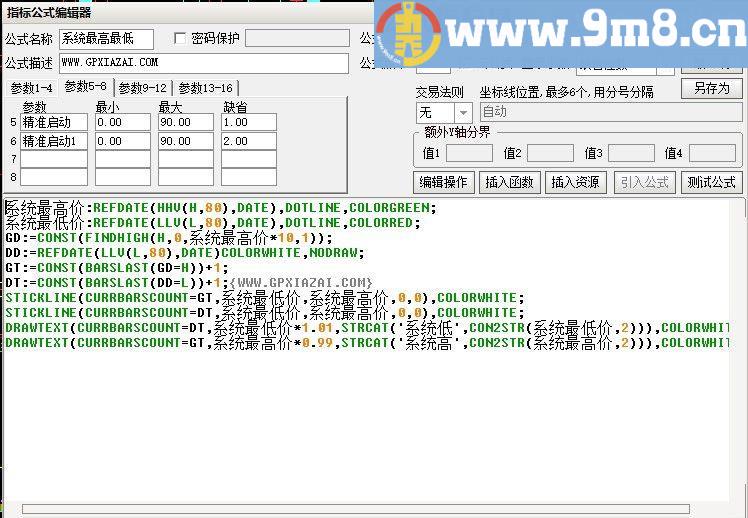Image resolution: width=748 pixels, height=518 pixels.
Task: Click the 另存为 button
Action: coord(712,89)
